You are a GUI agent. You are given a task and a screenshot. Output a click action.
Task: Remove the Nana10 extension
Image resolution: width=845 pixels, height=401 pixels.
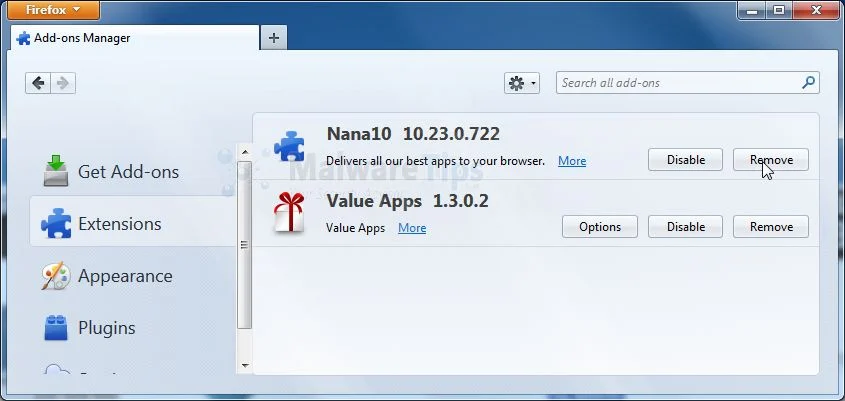[771, 160]
